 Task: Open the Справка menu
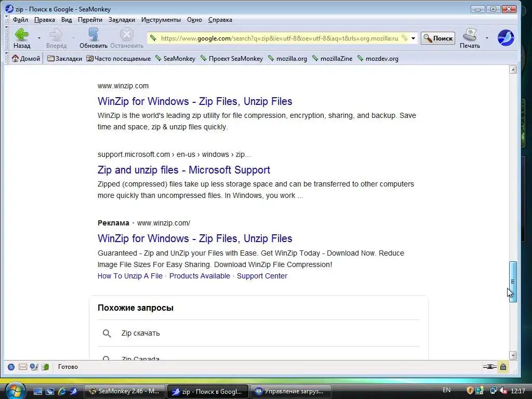click(x=220, y=20)
